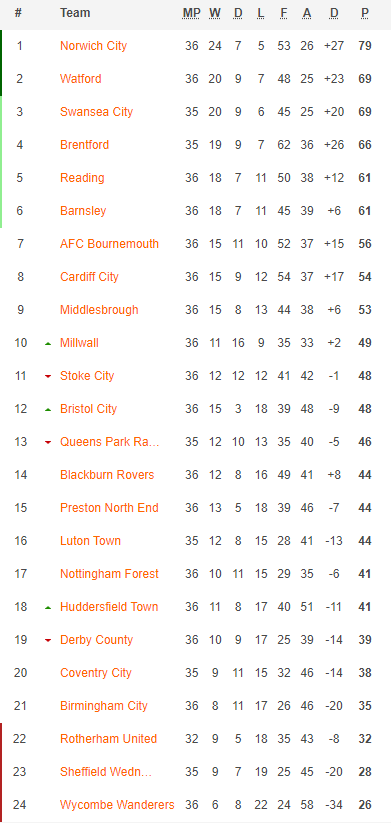391x823 pixels.
Task: Click the green up arrow beside Bristol City
Action: (48, 409)
